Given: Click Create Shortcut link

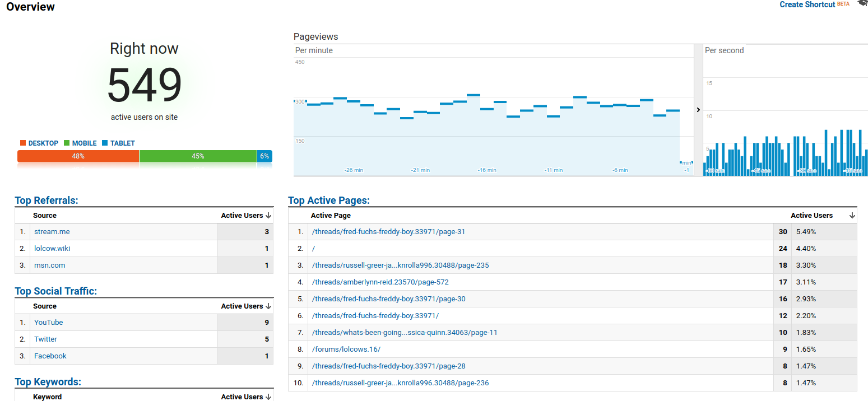Looking at the screenshot, I should [x=807, y=4].
